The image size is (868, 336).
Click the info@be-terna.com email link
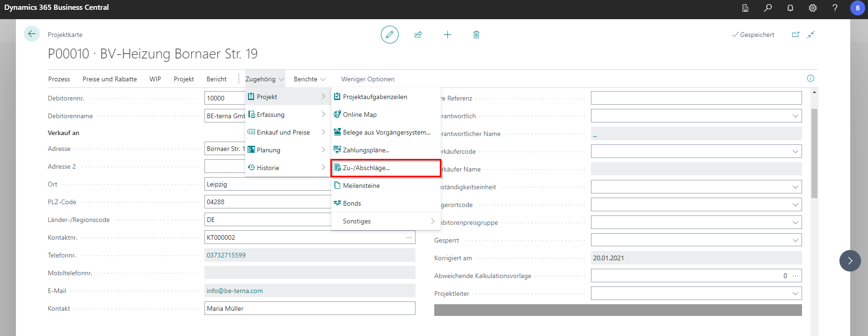tap(235, 291)
